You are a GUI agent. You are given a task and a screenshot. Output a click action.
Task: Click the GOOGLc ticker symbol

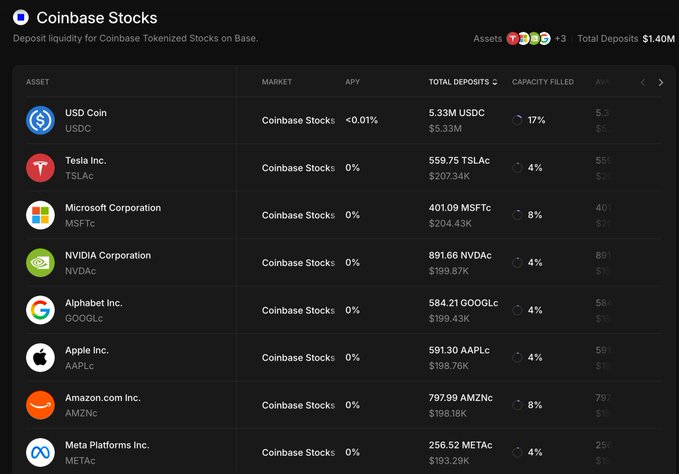coord(84,318)
